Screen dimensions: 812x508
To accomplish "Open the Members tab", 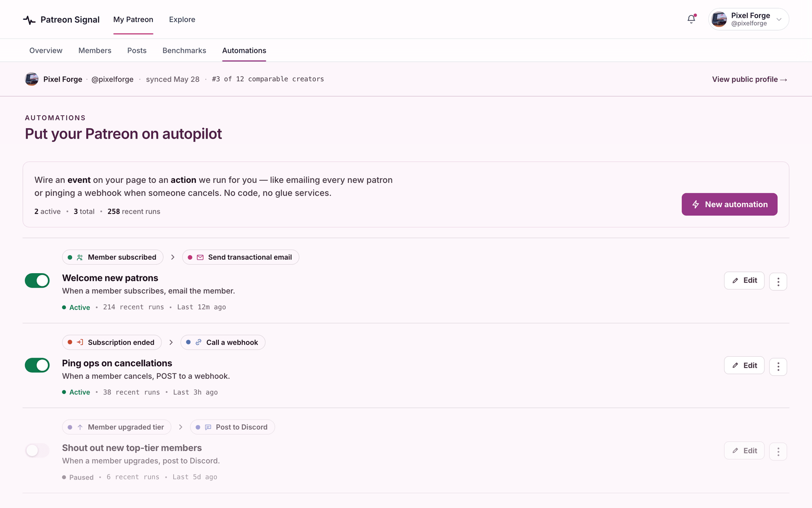I will point(95,51).
